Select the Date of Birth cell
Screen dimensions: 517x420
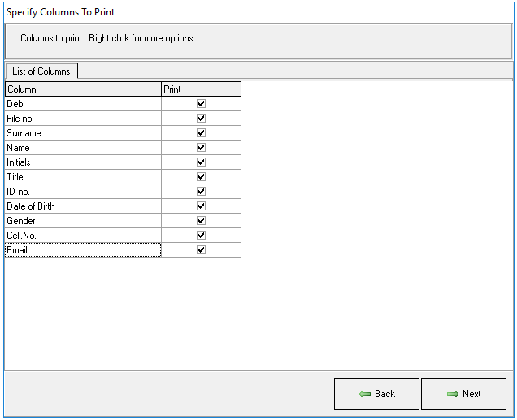(83, 206)
